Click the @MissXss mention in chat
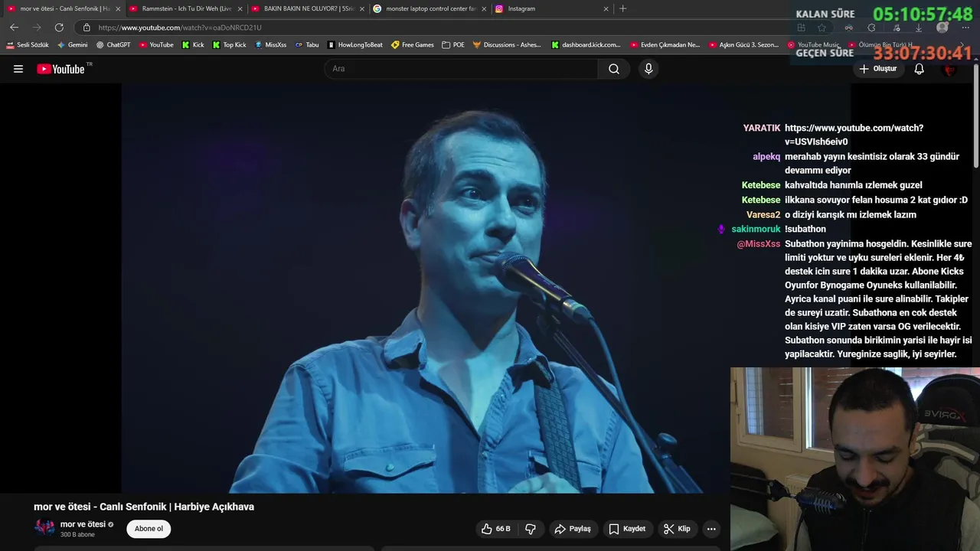 point(759,244)
